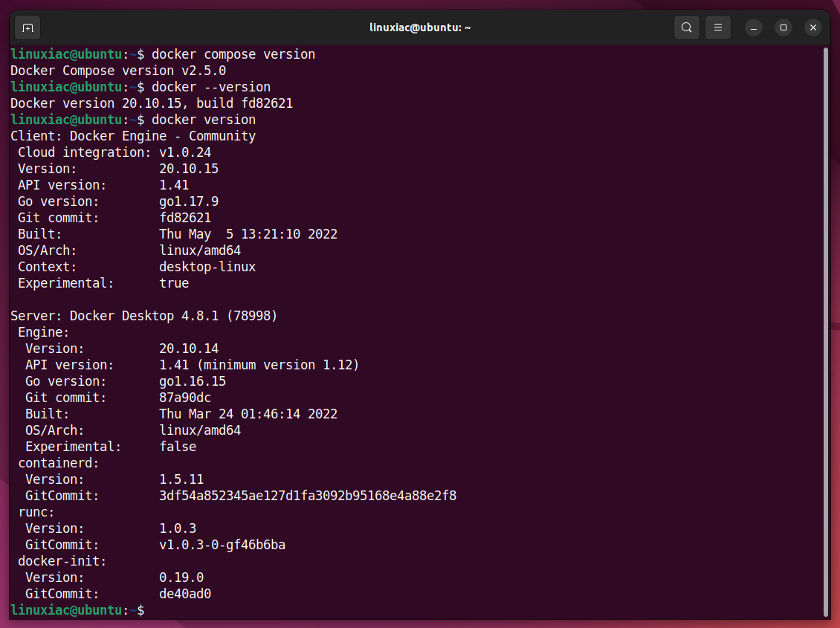Click the 'runc:' heading
This screenshot has height=628, width=840.
tap(36, 512)
